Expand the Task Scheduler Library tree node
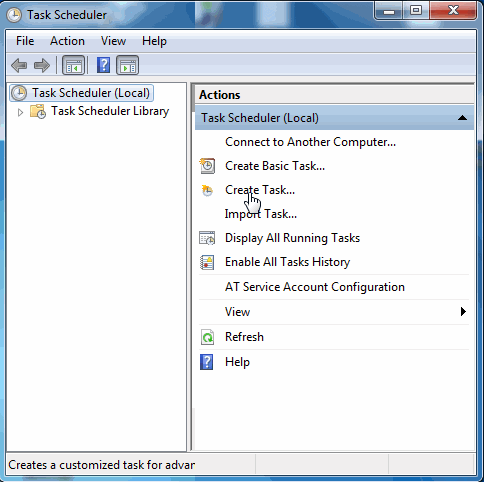This screenshot has height=482, width=484. 20,112
